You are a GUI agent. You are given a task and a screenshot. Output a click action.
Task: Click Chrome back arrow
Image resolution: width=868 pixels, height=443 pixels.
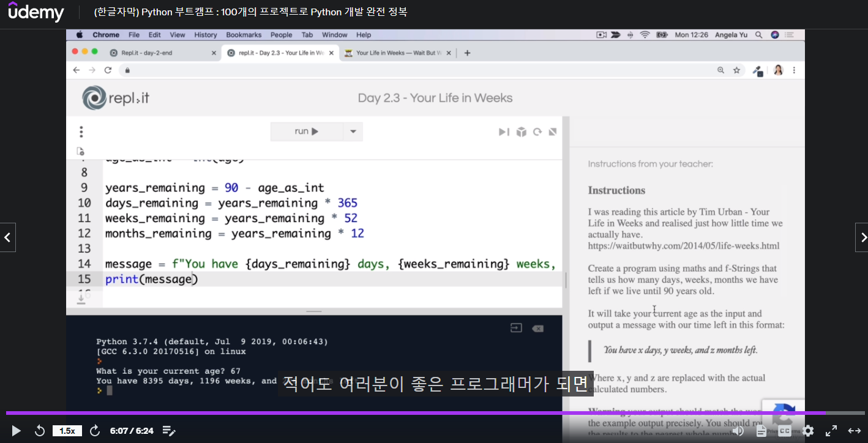(x=77, y=70)
